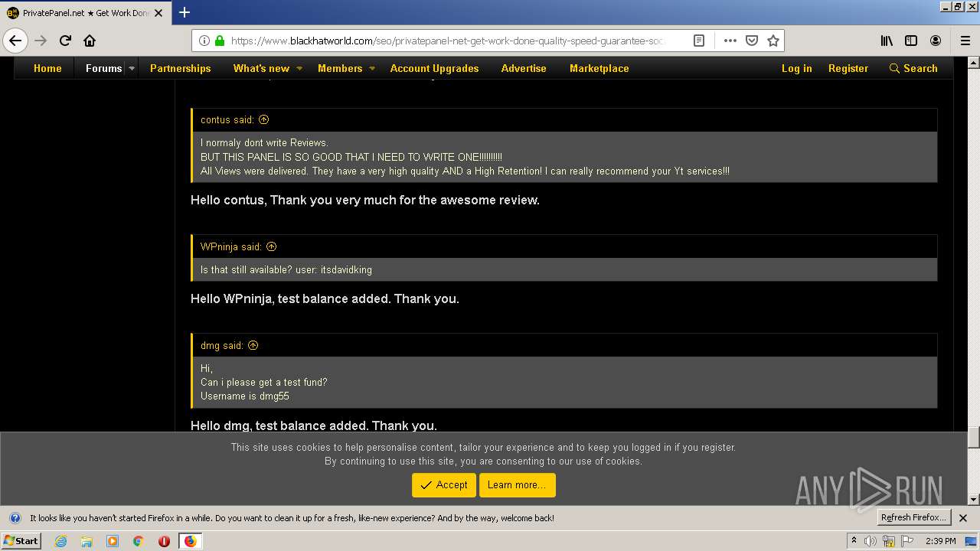Open the Library icon in toolbar
This screenshot has height=551, width=980.
(887, 41)
